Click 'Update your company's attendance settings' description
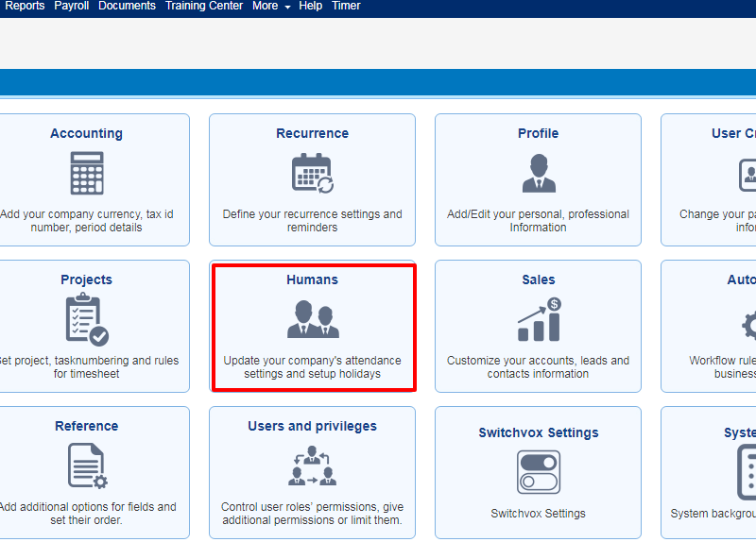Screen dimensions: 756x542 [313, 367]
